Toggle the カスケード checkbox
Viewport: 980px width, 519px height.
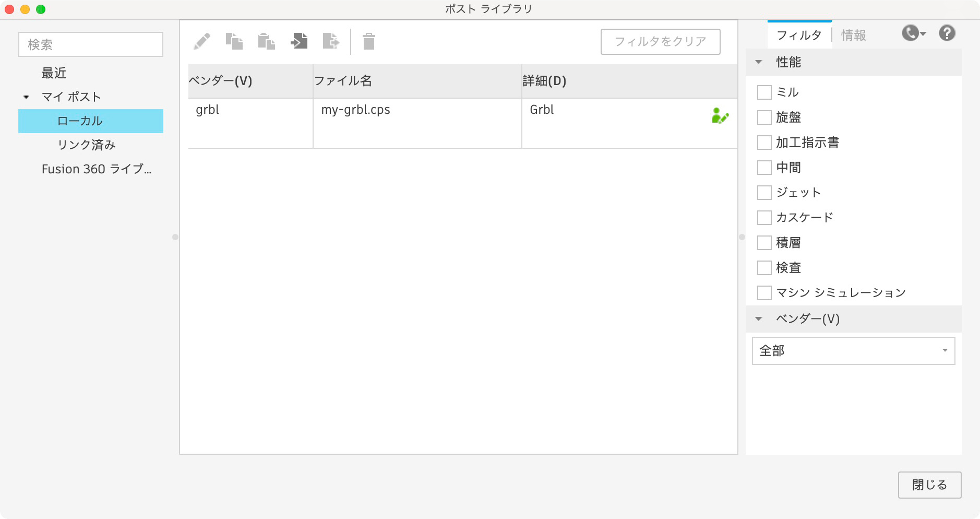764,218
